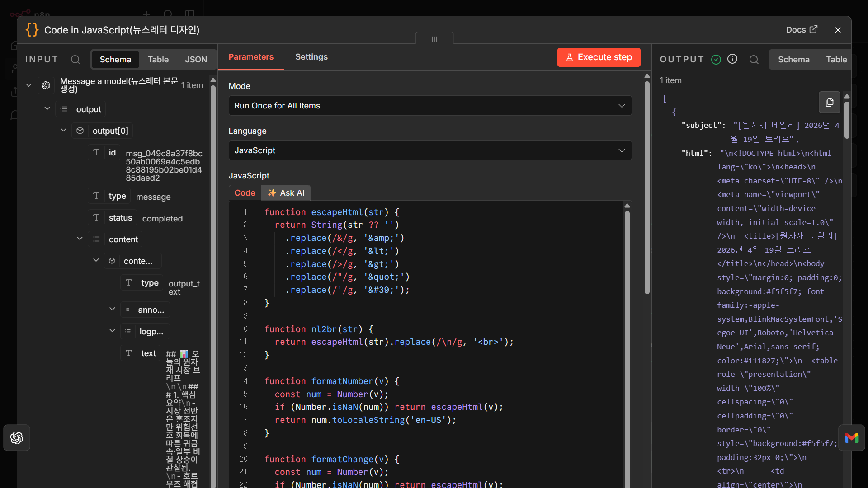Screen dimensions: 868x488
Task: Collapse the output tree item
Action: [x=47, y=108]
